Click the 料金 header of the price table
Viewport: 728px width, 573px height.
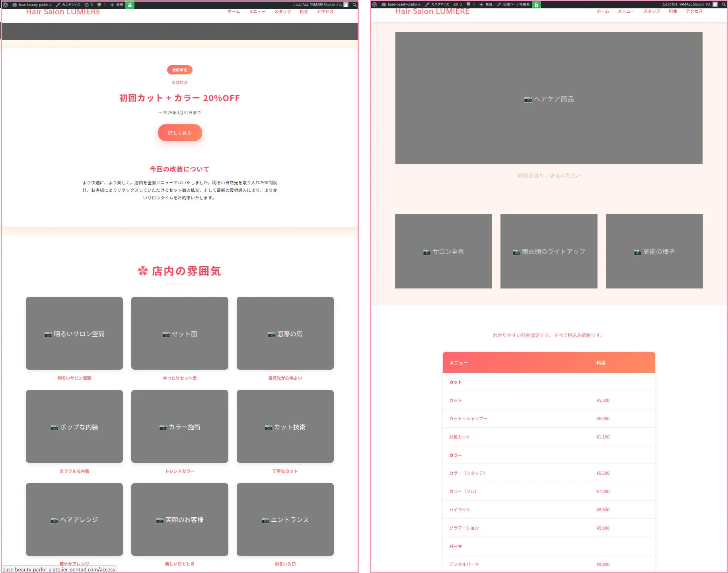click(601, 363)
